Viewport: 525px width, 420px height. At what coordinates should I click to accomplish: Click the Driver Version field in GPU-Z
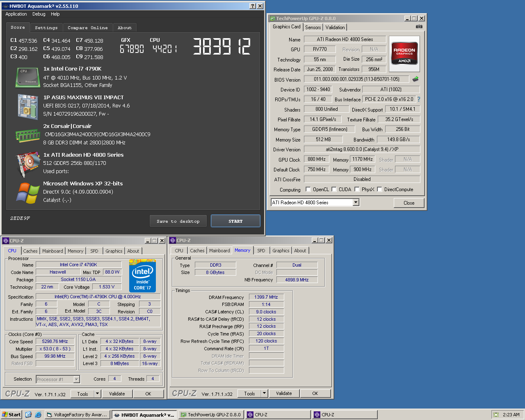(x=362, y=149)
